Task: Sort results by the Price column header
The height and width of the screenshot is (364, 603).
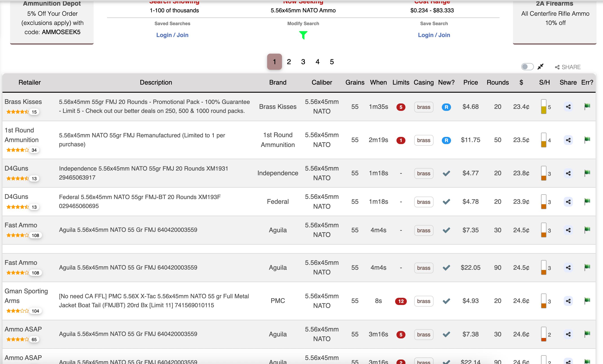Action: [x=470, y=82]
